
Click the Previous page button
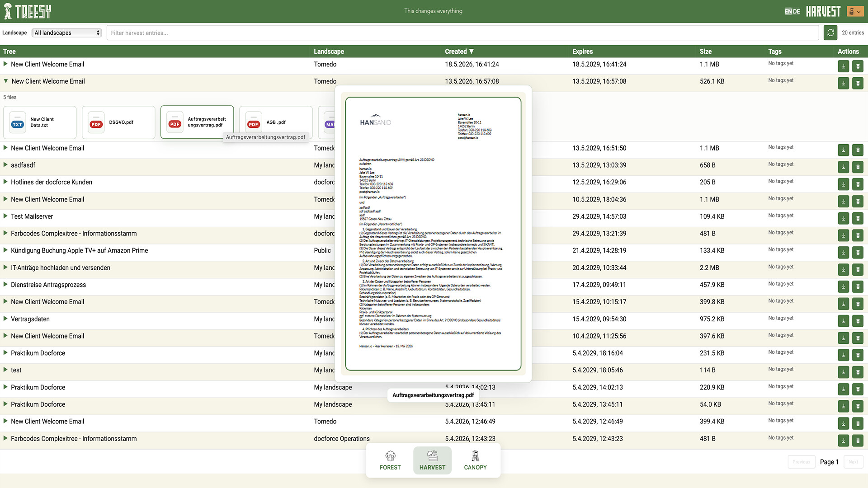(x=801, y=462)
